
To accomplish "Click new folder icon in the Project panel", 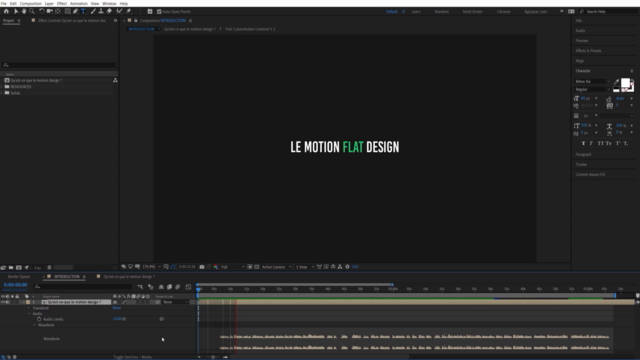I will pyautogui.click(x=11, y=268).
